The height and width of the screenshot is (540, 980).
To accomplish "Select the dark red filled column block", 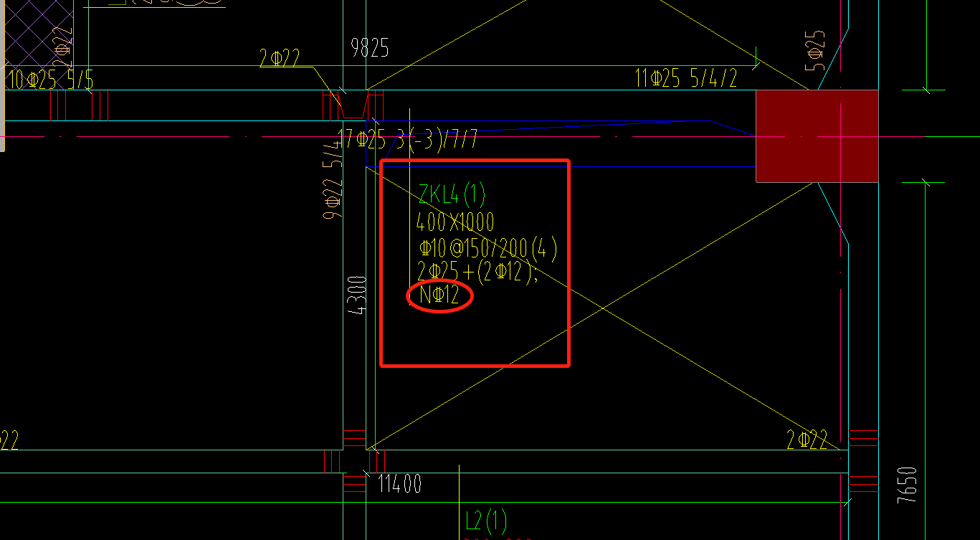I will tap(817, 136).
